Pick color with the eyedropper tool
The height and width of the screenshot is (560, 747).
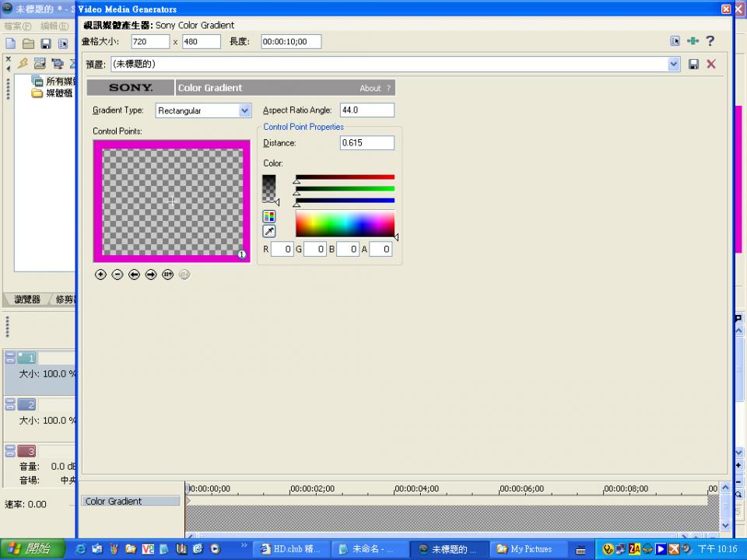point(269,232)
